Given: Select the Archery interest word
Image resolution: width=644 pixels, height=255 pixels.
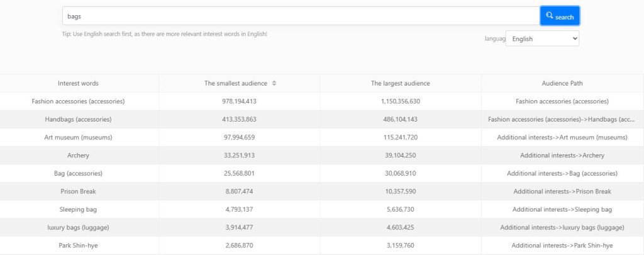Looking at the screenshot, I should click(x=78, y=156).
